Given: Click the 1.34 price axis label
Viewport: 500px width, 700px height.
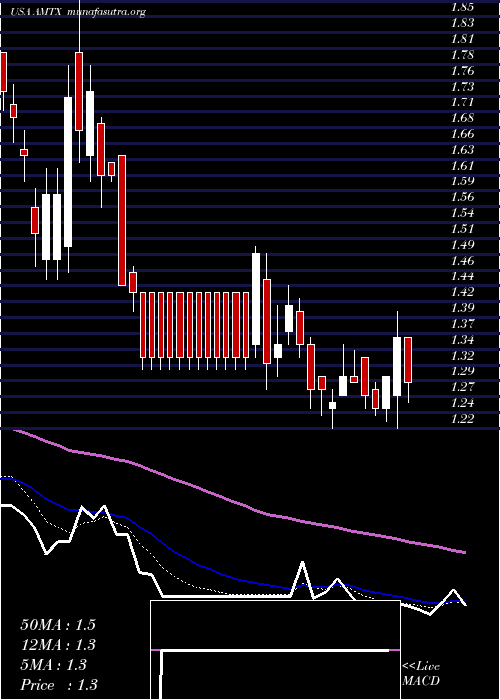Looking at the screenshot, I should click(462, 340).
